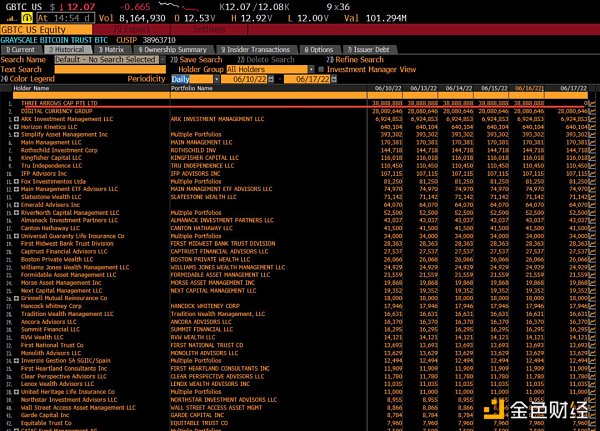Expand Inversis Gestion SA SGIIC/Spain row
Screen dimensions: 600x431
pyautogui.click(x=16, y=361)
